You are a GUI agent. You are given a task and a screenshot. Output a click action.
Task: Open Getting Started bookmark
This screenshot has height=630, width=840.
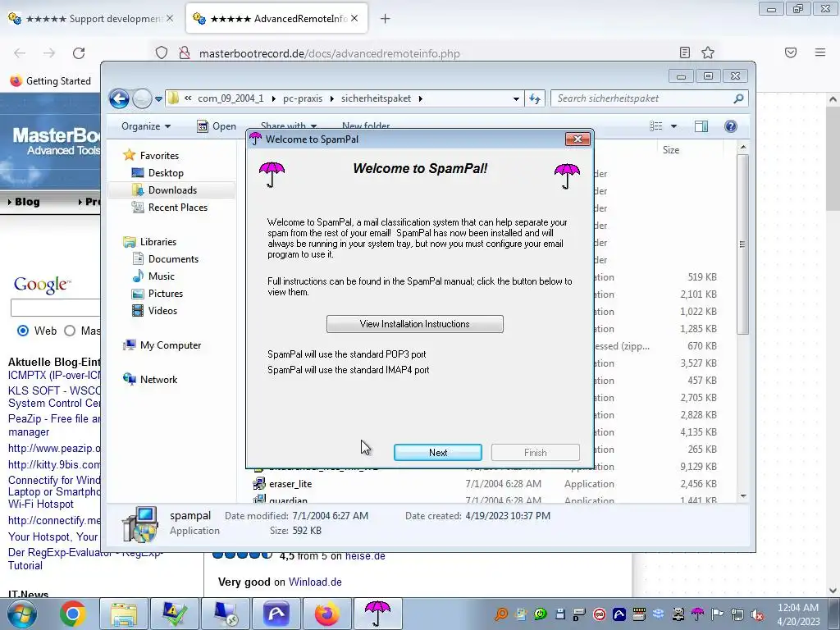[x=51, y=81]
